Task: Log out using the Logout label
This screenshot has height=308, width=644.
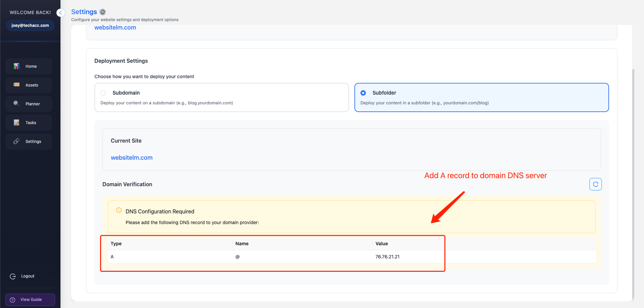Action: coord(28,276)
